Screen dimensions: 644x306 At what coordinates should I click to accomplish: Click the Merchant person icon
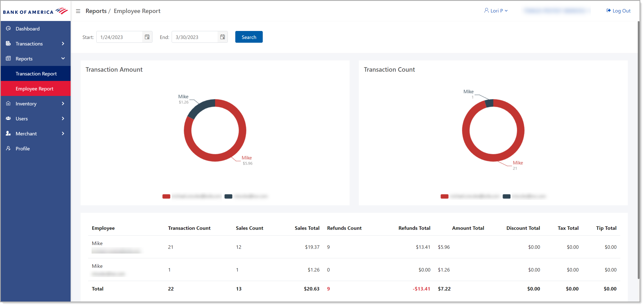pos(8,133)
